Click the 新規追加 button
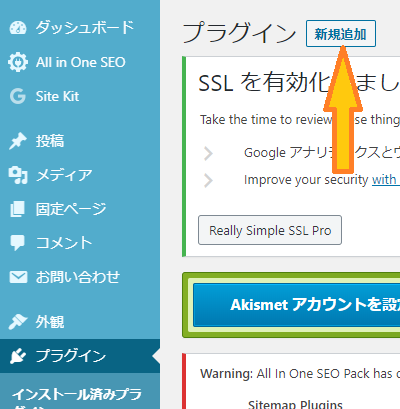 pos(341,34)
